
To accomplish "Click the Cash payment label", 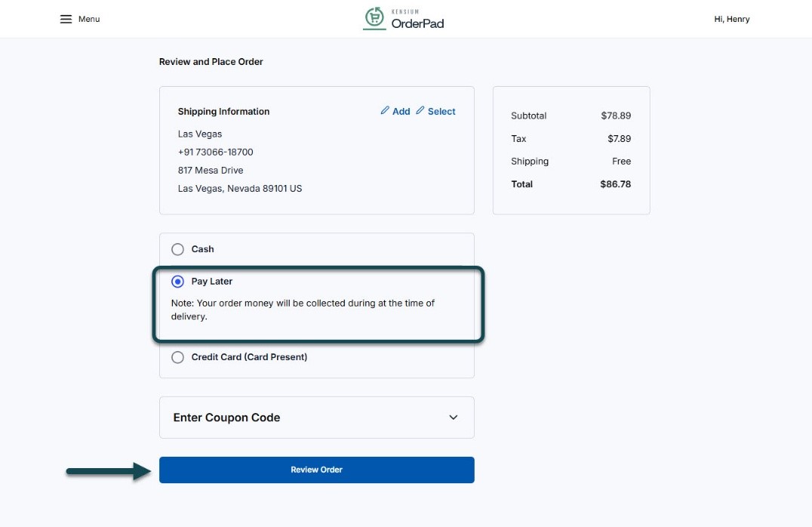I will click(x=202, y=249).
